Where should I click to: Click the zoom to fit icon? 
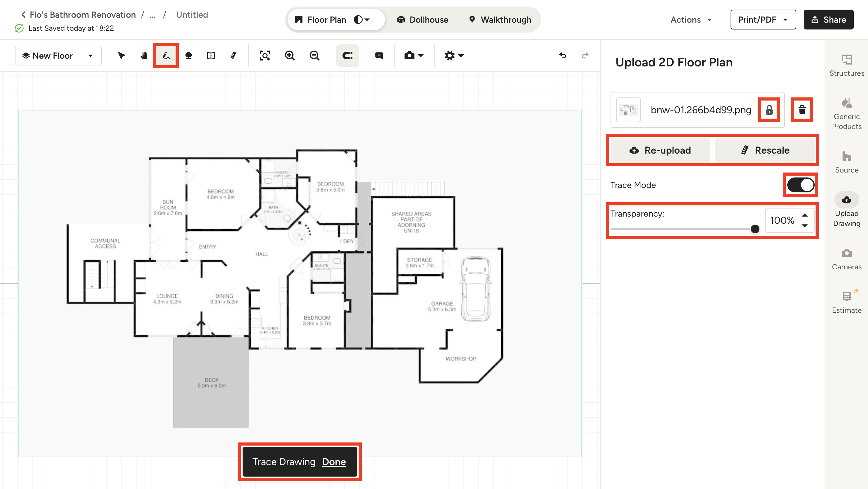click(265, 56)
